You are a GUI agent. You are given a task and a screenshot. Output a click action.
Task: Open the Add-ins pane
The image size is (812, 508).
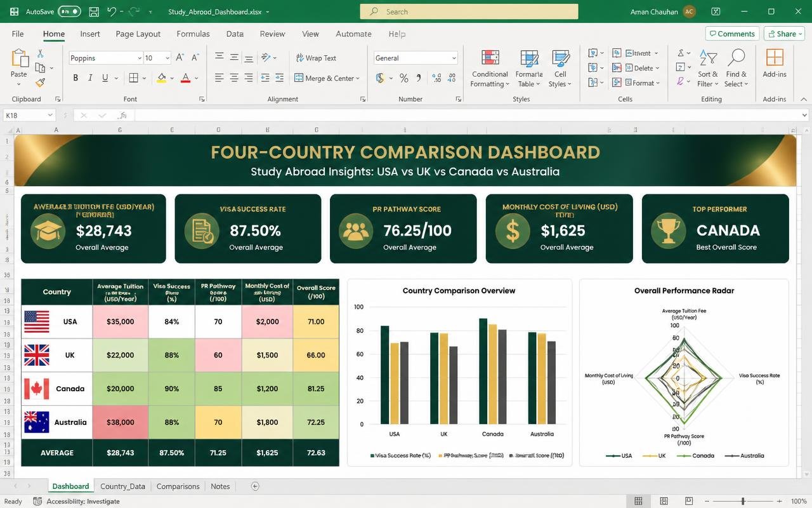pyautogui.click(x=775, y=63)
